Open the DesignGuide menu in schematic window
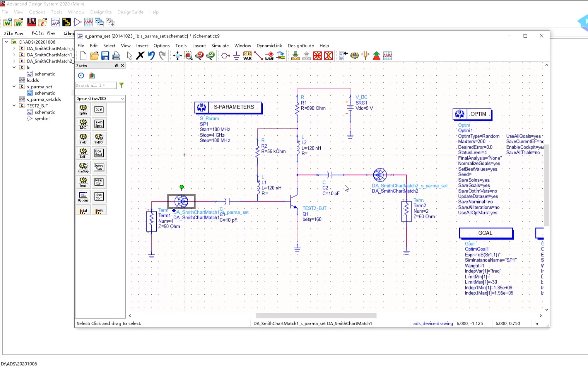Image resolution: width=588 pixels, height=368 pixels. point(300,46)
